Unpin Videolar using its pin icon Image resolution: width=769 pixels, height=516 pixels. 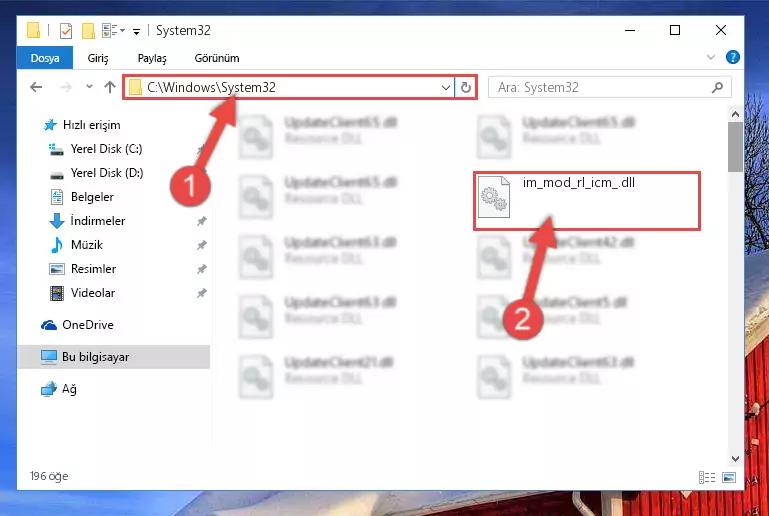pyautogui.click(x=201, y=293)
